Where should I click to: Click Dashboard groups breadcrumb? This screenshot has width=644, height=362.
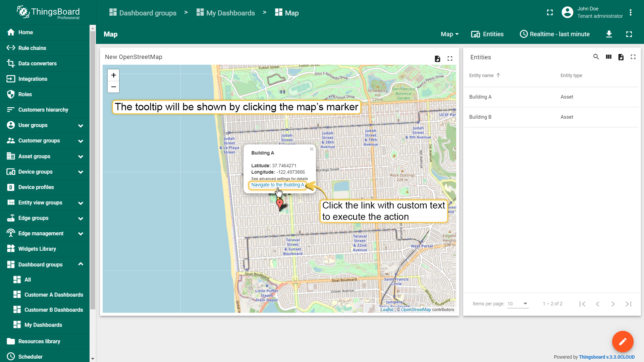[143, 13]
